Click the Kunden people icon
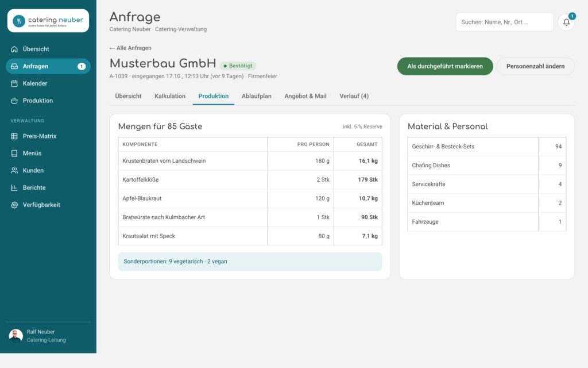The width and height of the screenshot is (588, 368). 14,170
